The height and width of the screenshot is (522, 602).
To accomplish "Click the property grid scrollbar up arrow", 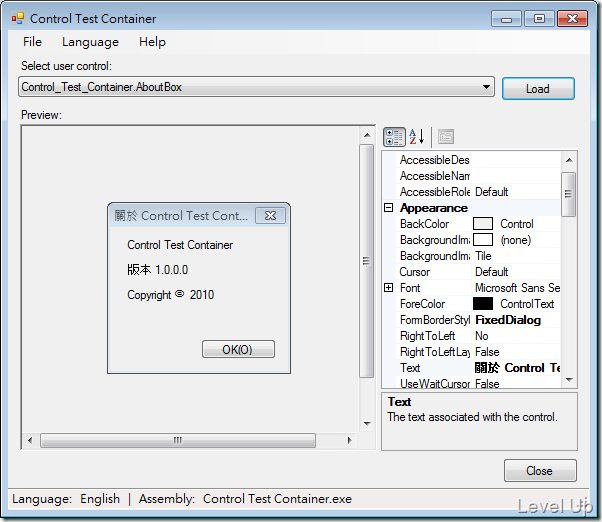I will click(x=569, y=160).
